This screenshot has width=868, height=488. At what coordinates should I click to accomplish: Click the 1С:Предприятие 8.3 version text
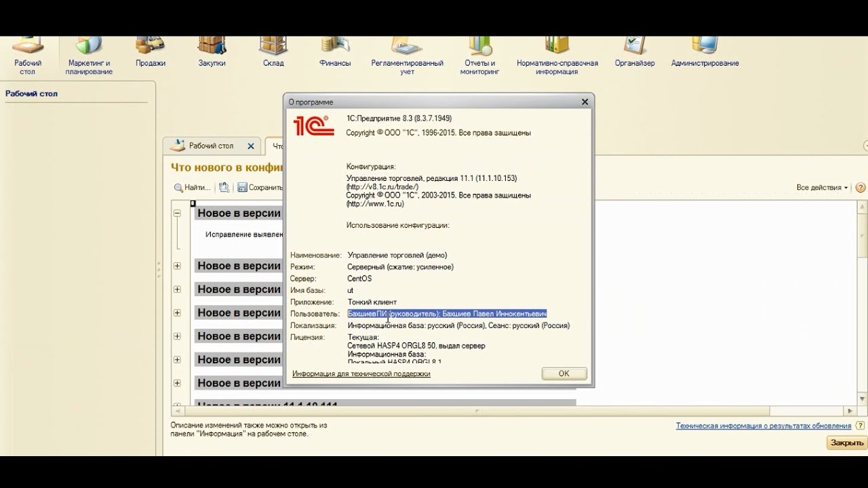click(399, 118)
